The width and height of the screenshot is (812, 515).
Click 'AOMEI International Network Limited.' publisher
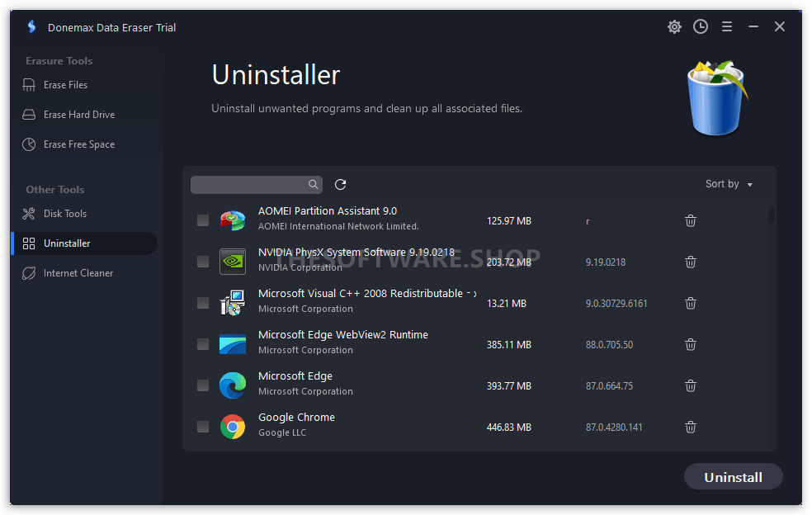[x=338, y=226]
